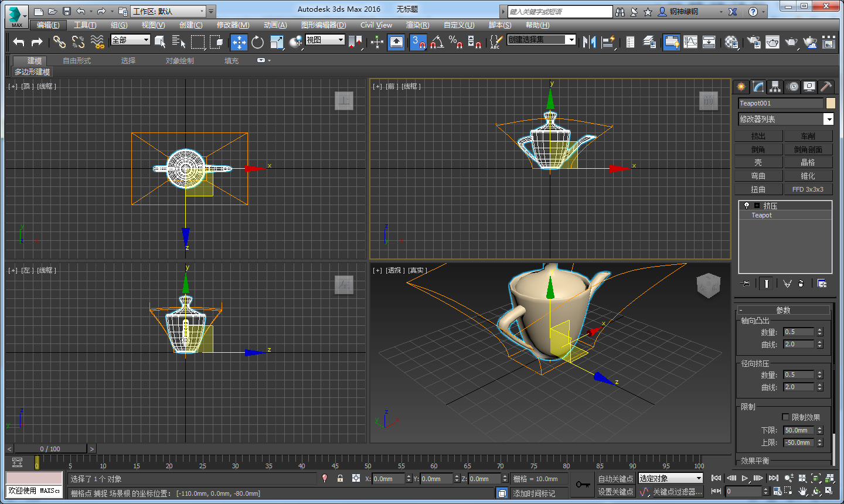The height and width of the screenshot is (504, 844).
Task: Open the Material Editor sphere icon
Action: pyautogui.click(x=731, y=42)
